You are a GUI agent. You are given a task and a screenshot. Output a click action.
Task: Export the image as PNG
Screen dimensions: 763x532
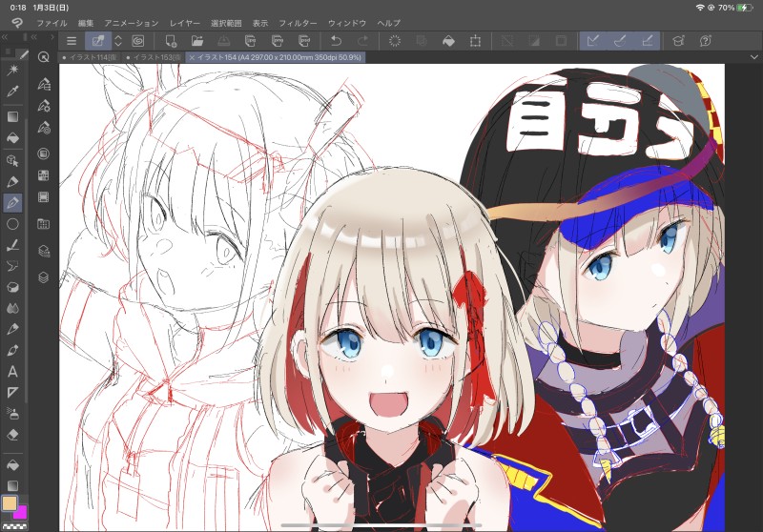pyautogui.click(x=278, y=41)
